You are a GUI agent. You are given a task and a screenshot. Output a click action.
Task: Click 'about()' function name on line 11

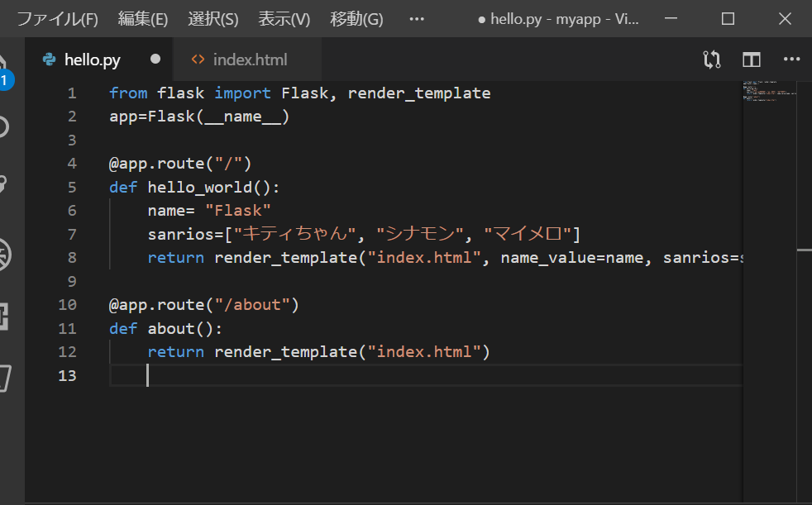(x=181, y=329)
